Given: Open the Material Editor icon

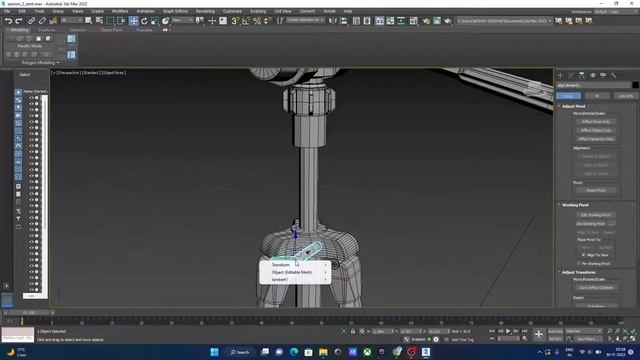Looking at the screenshot, I should click(413, 21).
